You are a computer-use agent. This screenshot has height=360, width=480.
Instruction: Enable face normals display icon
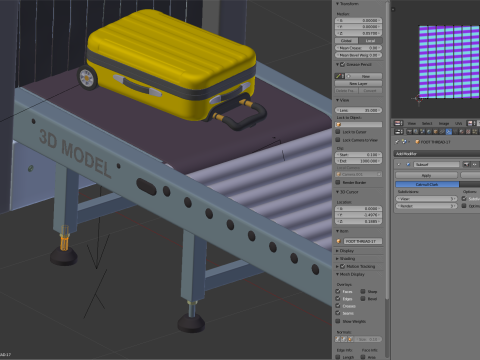point(350,339)
